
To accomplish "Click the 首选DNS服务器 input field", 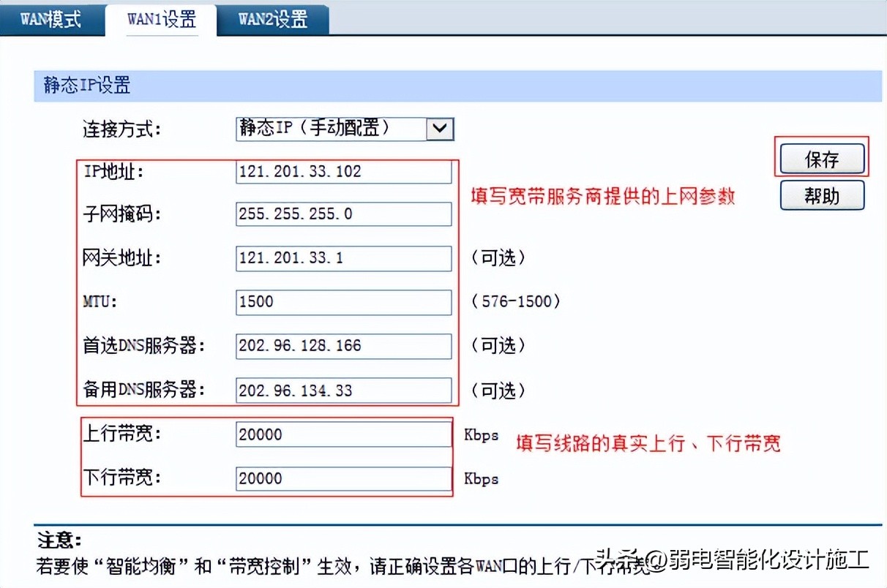I will point(343,346).
